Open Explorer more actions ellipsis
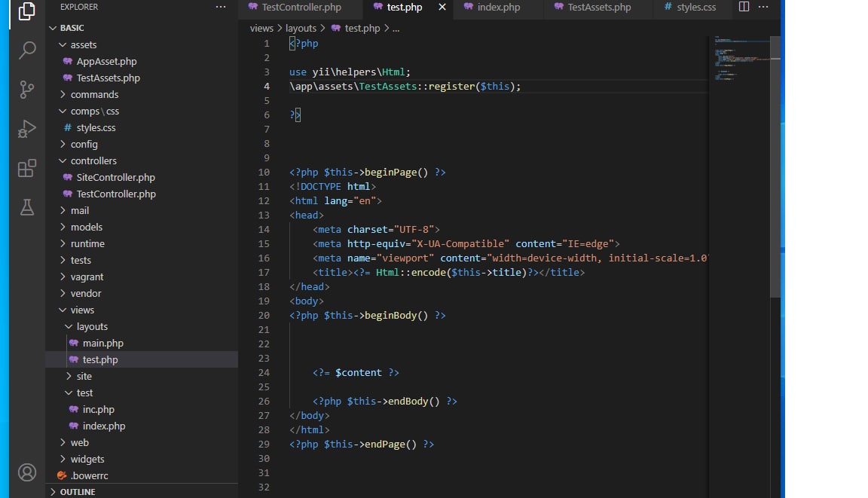Viewport: 868px width, 498px height. pyautogui.click(x=220, y=8)
